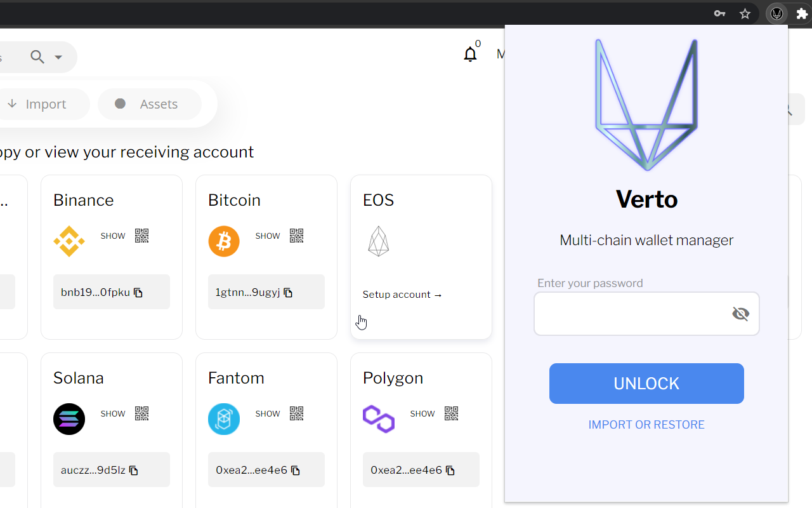Click the Binance address text bnb19...0fpku
This screenshot has height=508, width=812.
click(x=95, y=293)
